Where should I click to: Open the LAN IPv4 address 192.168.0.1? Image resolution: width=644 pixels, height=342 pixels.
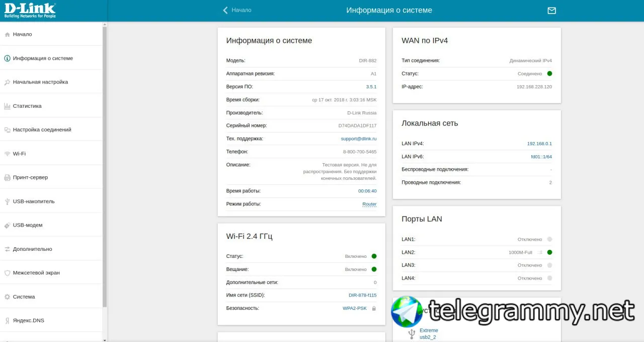click(539, 144)
